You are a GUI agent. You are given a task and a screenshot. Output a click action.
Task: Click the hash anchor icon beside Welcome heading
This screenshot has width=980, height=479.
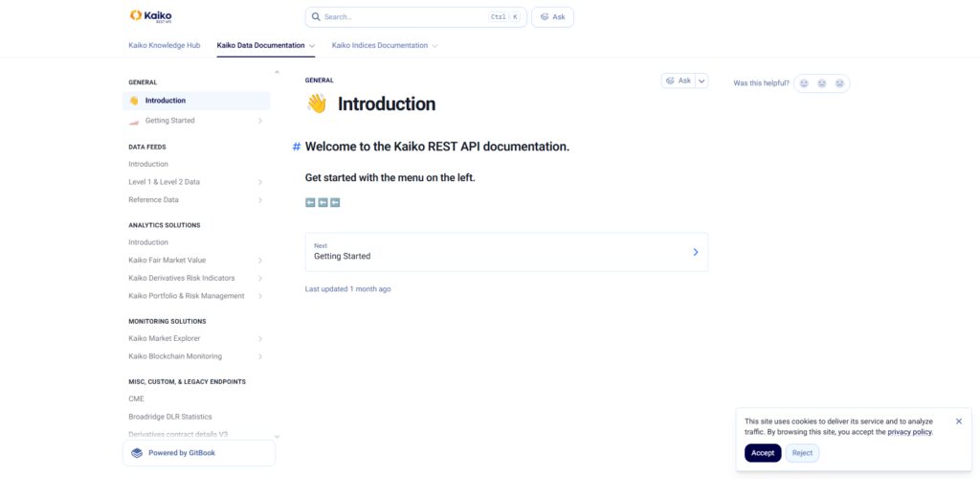[x=297, y=147]
